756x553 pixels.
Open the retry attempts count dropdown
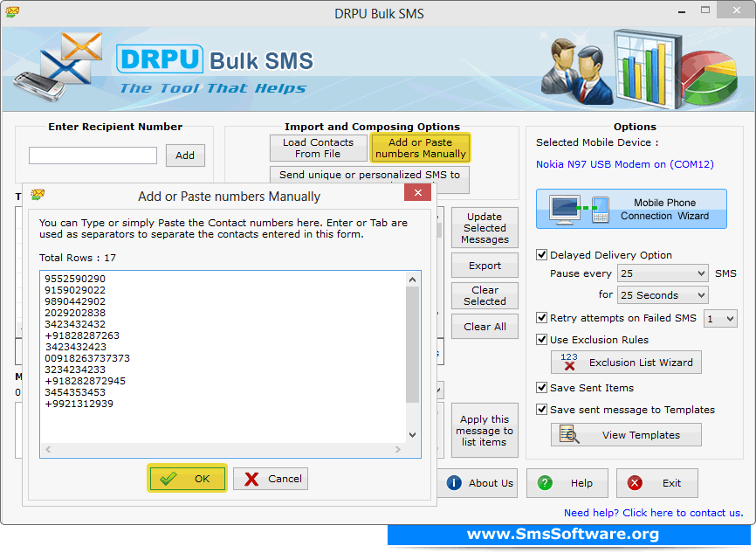tap(720, 319)
